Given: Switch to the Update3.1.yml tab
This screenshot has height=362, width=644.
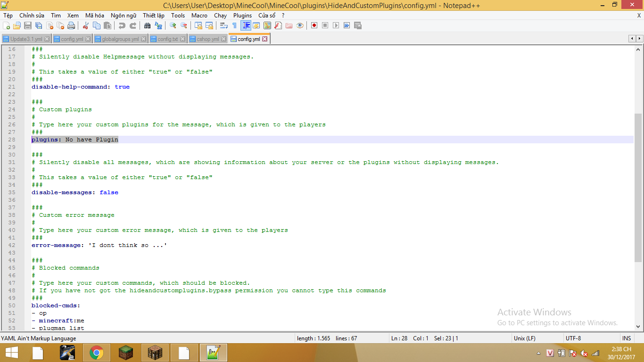Looking at the screenshot, I should point(26,39).
